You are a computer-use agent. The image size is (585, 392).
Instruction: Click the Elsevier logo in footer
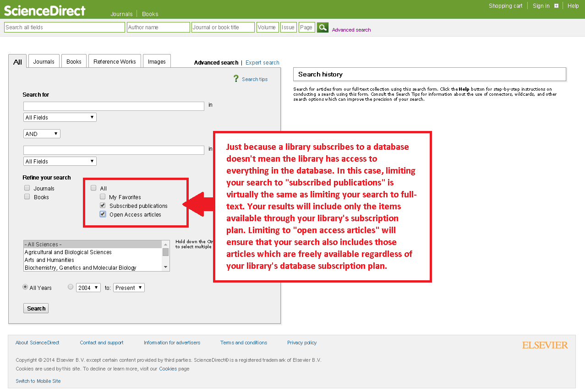pyautogui.click(x=545, y=345)
